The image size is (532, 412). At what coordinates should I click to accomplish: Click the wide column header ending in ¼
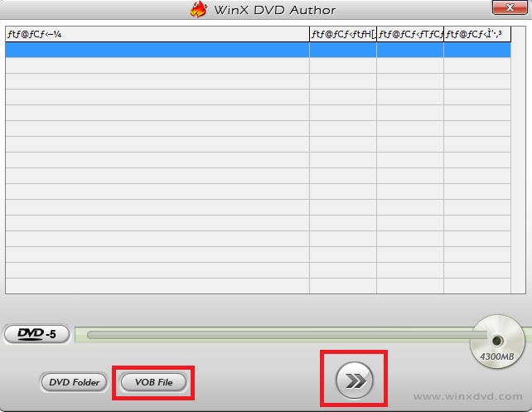[x=157, y=34]
